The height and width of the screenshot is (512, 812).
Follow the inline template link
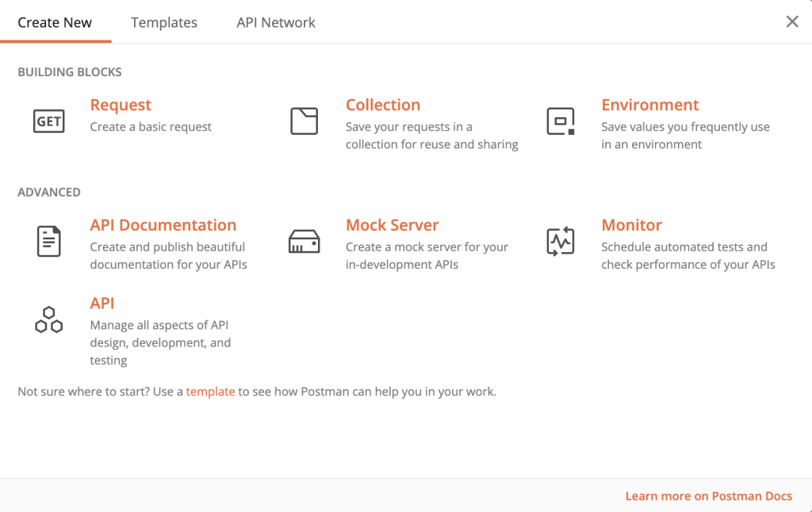coord(210,392)
